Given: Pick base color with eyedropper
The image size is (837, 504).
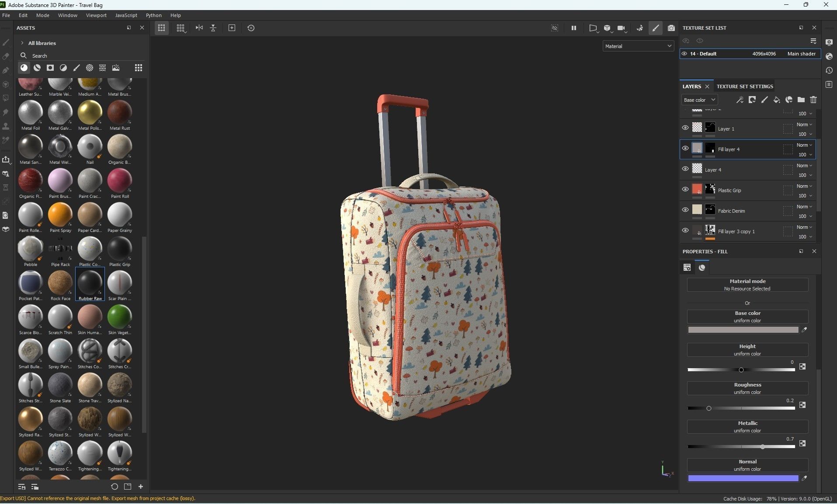Looking at the screenshot, I should point(804,330).
